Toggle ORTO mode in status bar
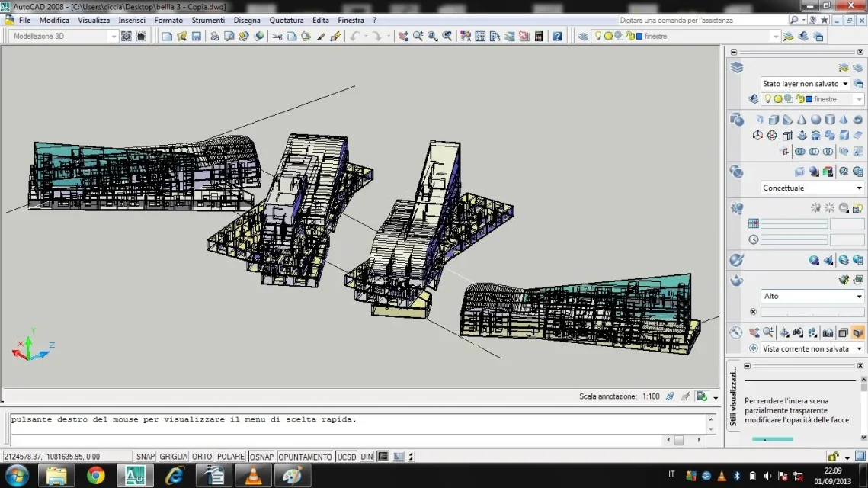Viewport: 868px width, 488px height. [202, 457]
